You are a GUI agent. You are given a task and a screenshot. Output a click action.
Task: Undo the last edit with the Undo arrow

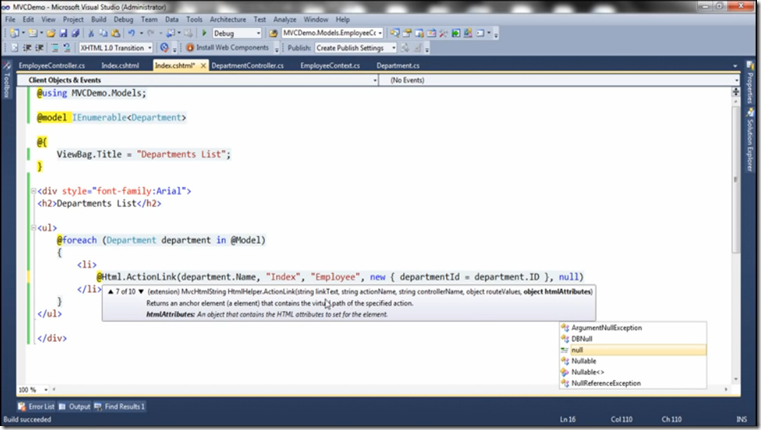tap(131, 33)
